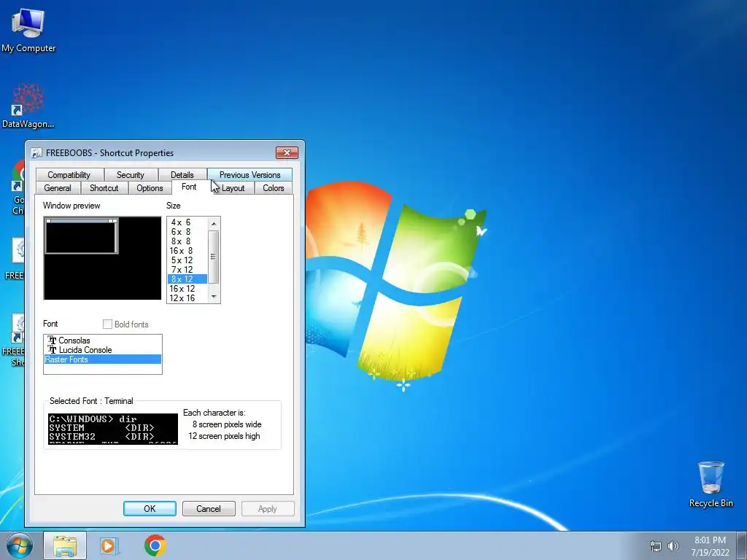Select size 8 x 8
Screen dimensions: 747x560
pyautogui.click(x=187, y=241)
